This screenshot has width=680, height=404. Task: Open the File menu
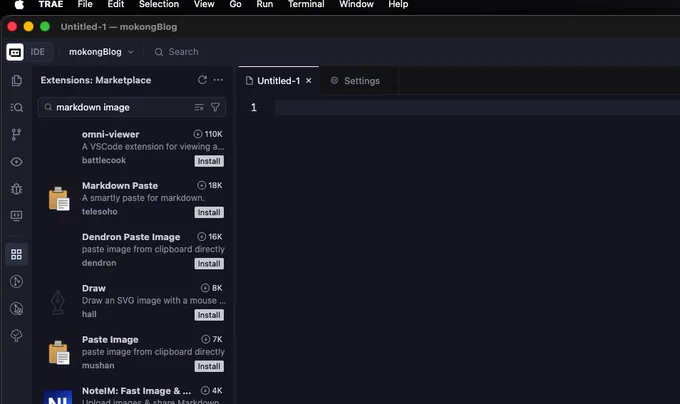click(x=85, y=4)
